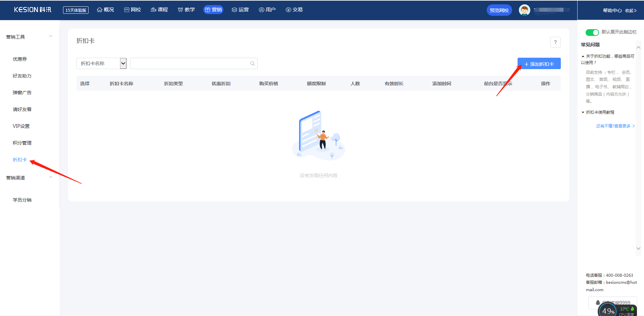Open the 帮助中心 help center

click(612, 10)
